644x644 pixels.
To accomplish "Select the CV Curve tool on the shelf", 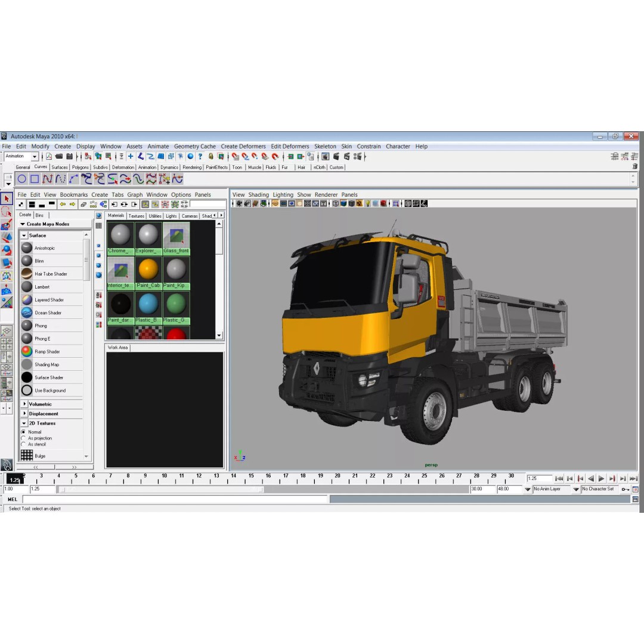I will (x=48, y=179).
